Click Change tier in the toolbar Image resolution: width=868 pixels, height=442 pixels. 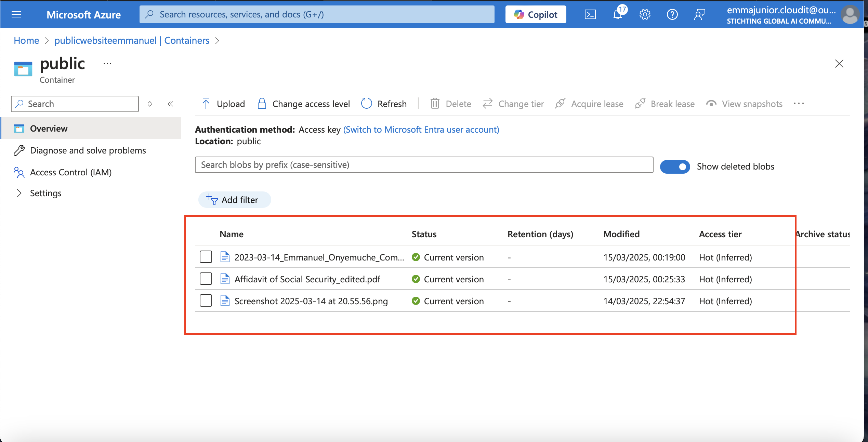click(x=513, y=104)
